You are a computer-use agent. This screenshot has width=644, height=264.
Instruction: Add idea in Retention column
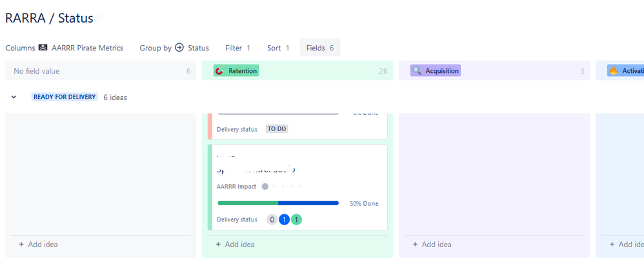click(x=236, y=244)
